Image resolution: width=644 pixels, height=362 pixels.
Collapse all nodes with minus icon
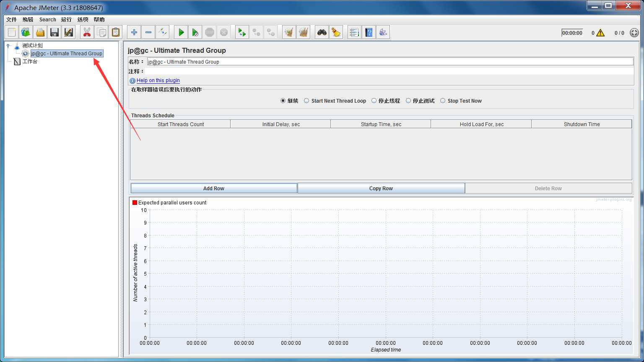(x=148, y=32)
